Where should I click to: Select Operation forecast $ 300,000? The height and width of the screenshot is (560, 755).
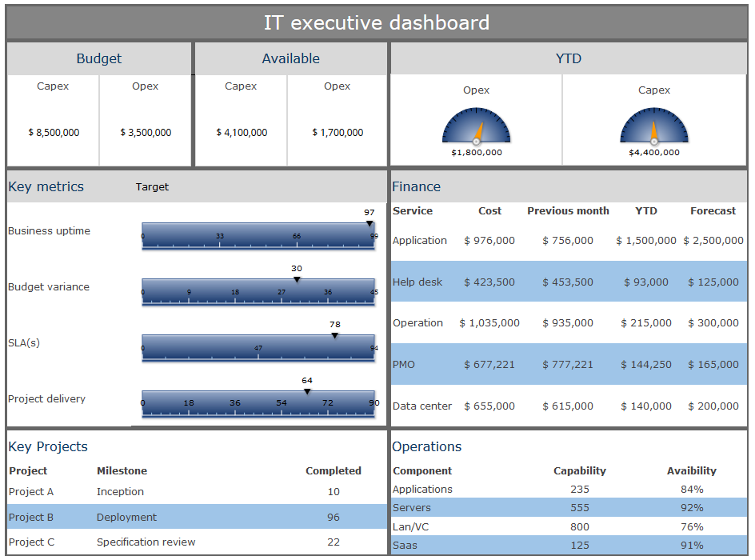[713, 323]
